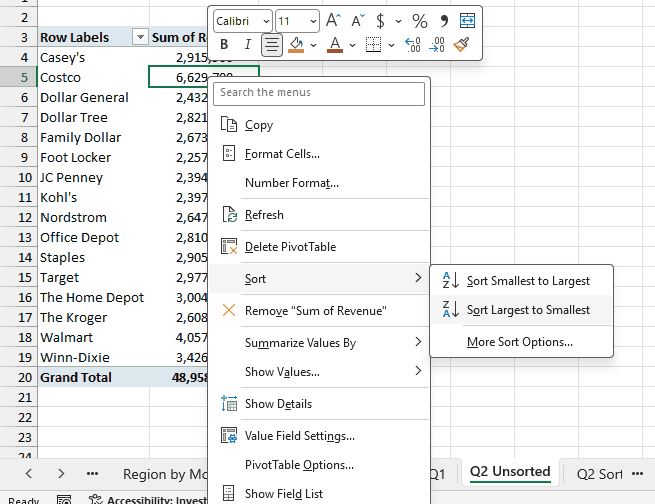Choose Delete PivotTable
The width and height of the screenshot is (655, 504).
pos(319,247)
